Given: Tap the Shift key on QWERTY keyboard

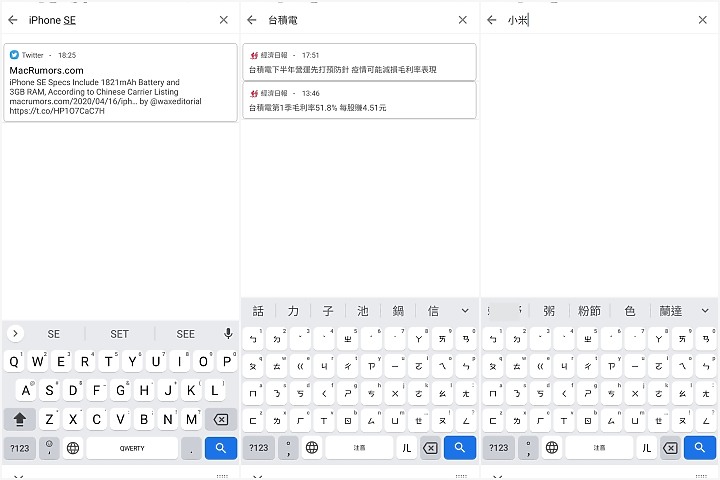Looking at the screenshot, I should 20,419.
